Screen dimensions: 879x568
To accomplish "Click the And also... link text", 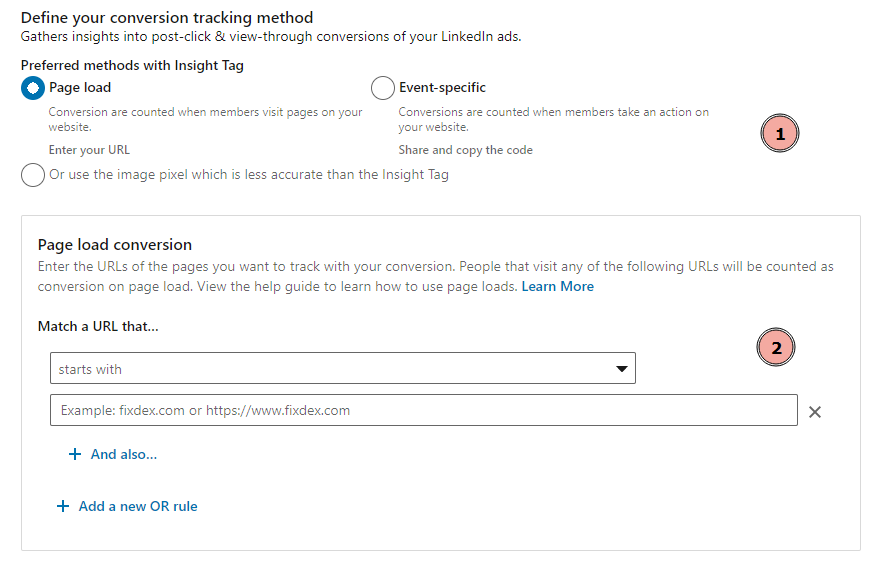I will tap(124, 454).
